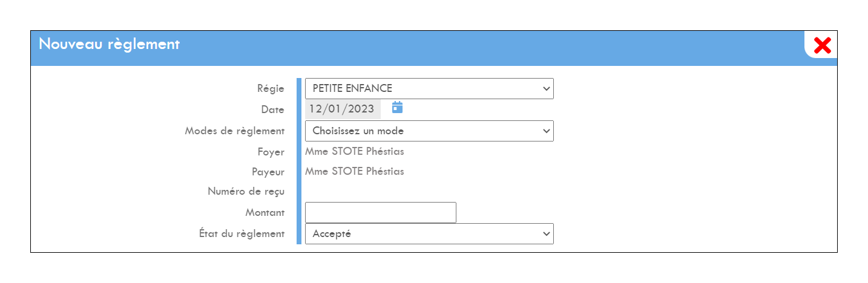Click the Modes de règlement label
868x283 pixels.
(235, 131)
